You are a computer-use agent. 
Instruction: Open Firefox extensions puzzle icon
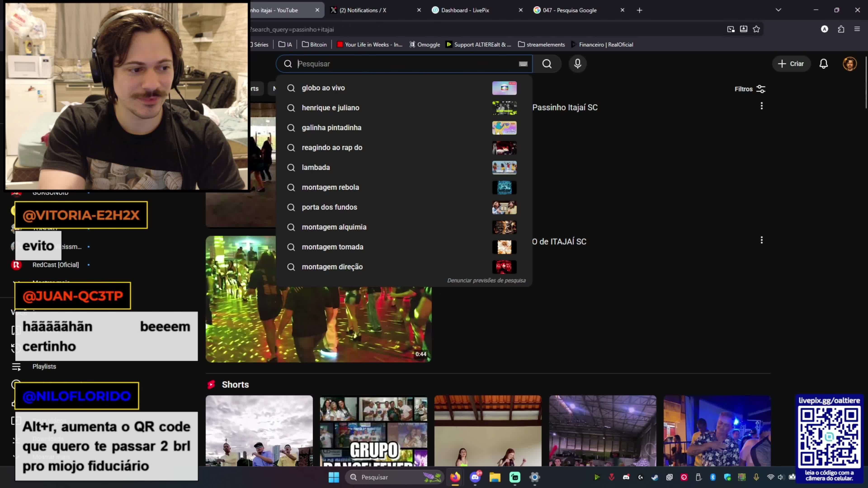coord(841,29)
